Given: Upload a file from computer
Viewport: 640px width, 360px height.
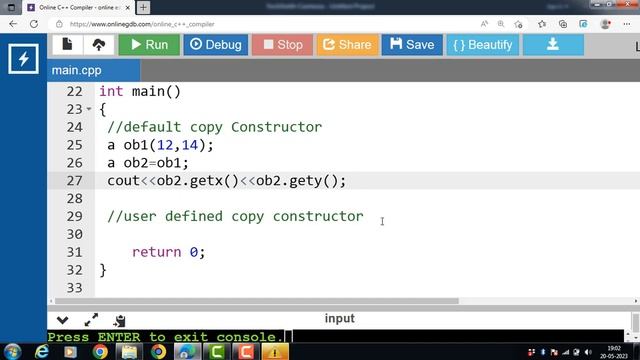Looking at the screenshot, I should pos(99,44).
